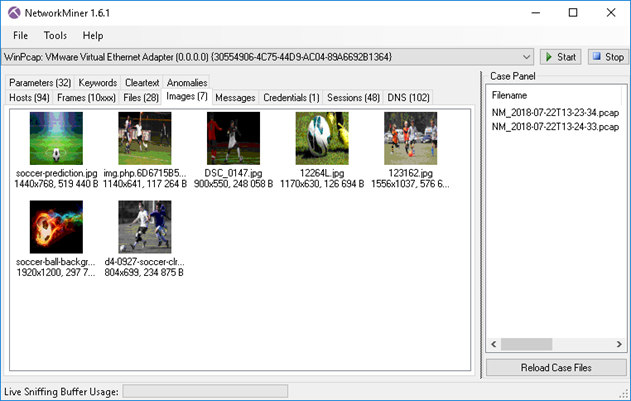Select the d4-0927-soccer-clr thumbnail
Viewport: 631px width, 401px height.
coord(145,227)
